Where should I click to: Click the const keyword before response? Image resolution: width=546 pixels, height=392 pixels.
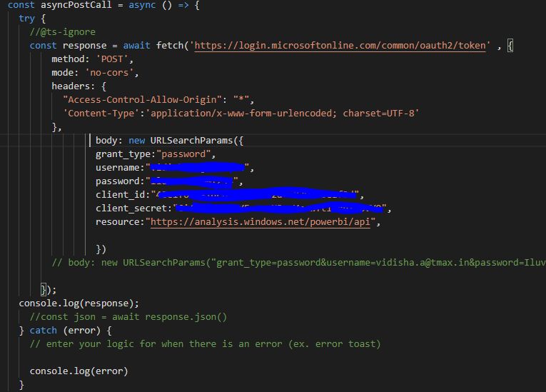[x=43, y=46]
